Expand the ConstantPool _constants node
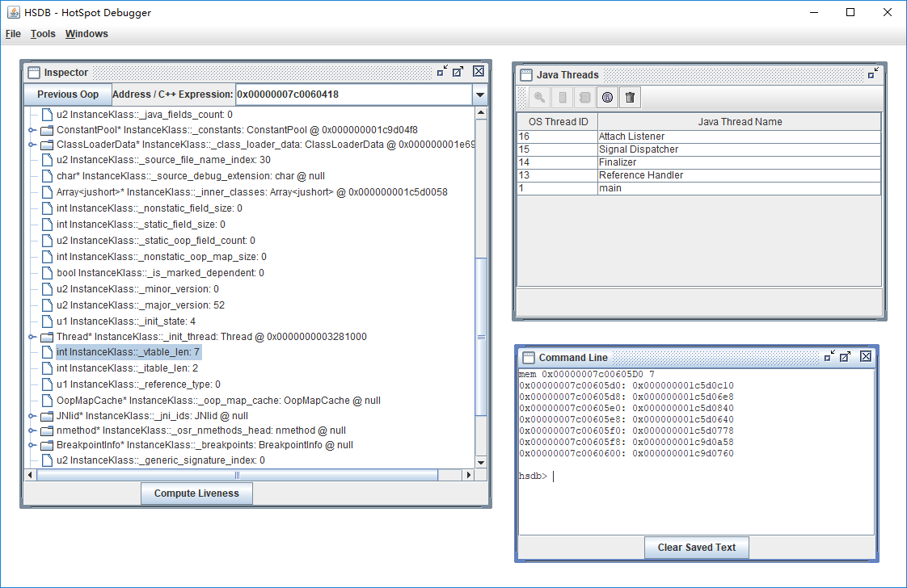The width and height of the screenshot is (907, 588). click(32, 130)
